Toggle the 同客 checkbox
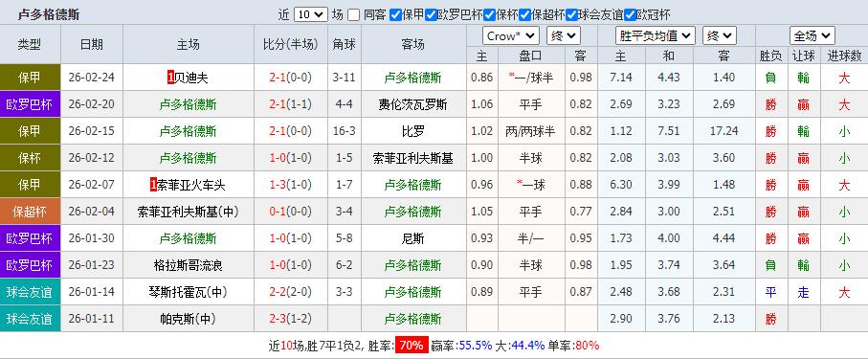The height and width of the screenshot is (359, 868). coord(354,15)
